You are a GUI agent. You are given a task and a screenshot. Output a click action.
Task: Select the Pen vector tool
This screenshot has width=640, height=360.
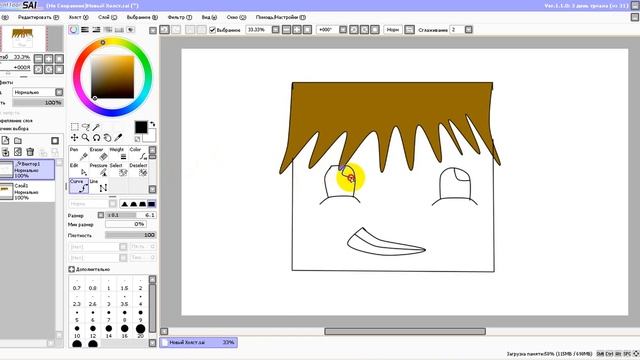[x=78, y=154]
